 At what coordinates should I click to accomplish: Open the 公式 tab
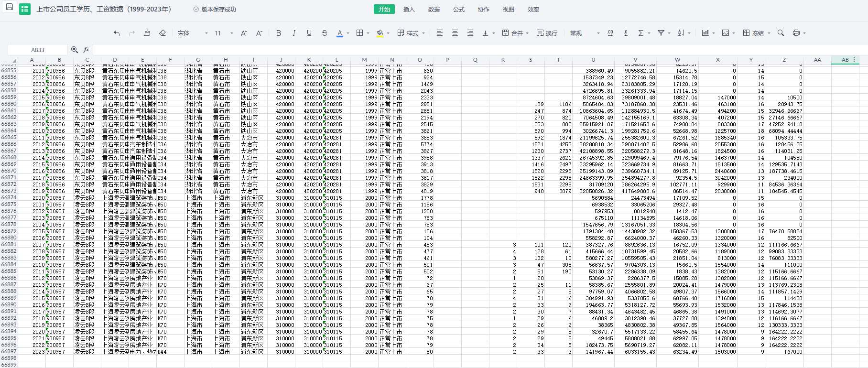pos(458,9)
